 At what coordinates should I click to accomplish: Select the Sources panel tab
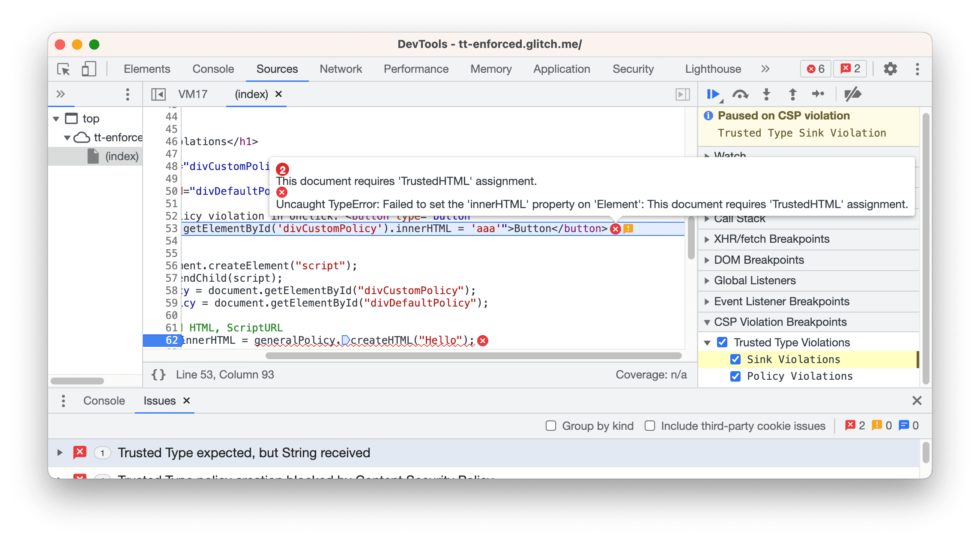coord(276,69)
